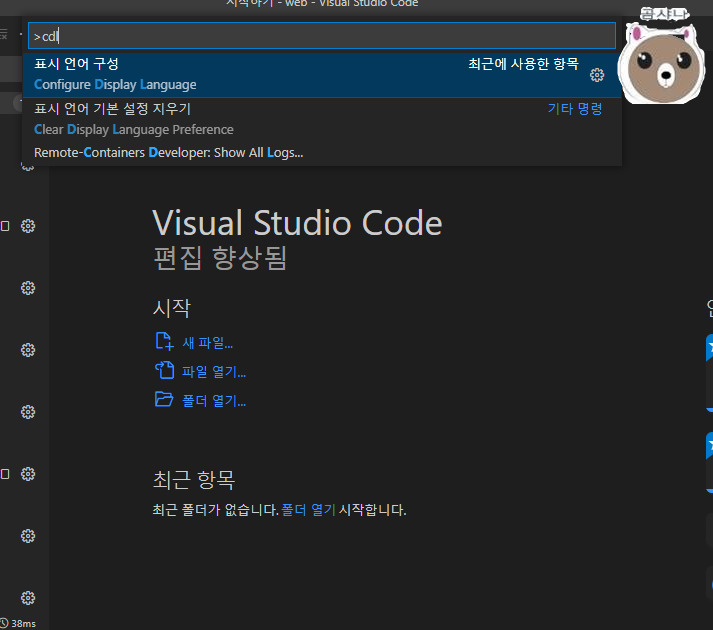The height and width of the screenshot is (630, 713).
Task: Select Remote-Containers Developer: Show All Logs
Action: [321, 152]
